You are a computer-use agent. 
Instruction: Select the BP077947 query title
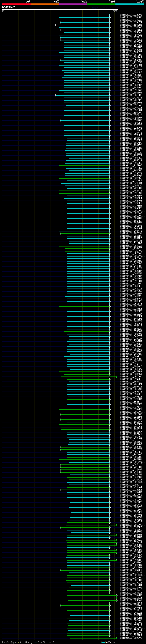(x=8, y=7)
